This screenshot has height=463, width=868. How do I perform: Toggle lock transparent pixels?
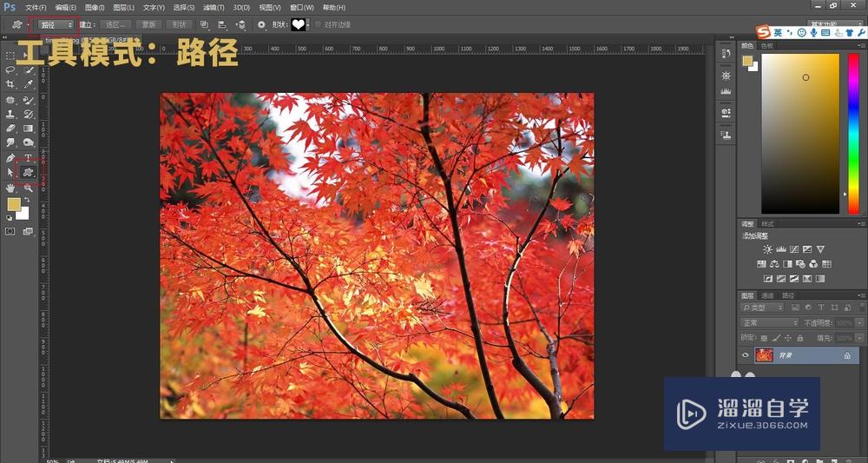click(x=764, y=338)
